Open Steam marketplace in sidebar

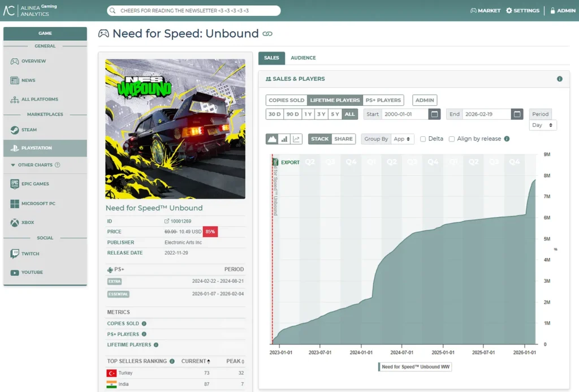(x=29, y=130)
